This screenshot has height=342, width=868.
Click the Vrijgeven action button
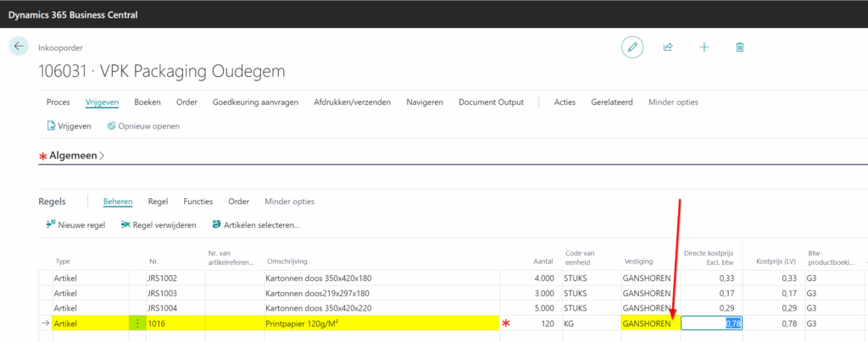70,126
